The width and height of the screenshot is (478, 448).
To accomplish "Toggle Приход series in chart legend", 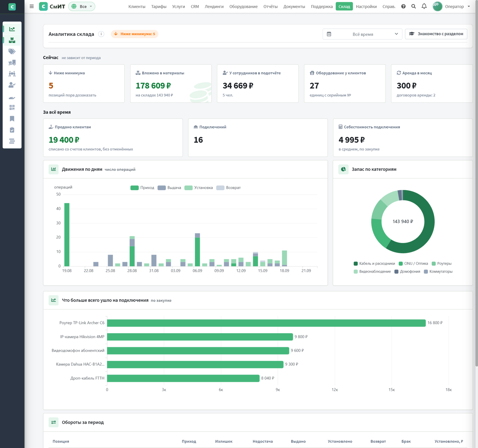I will point(142,188).
